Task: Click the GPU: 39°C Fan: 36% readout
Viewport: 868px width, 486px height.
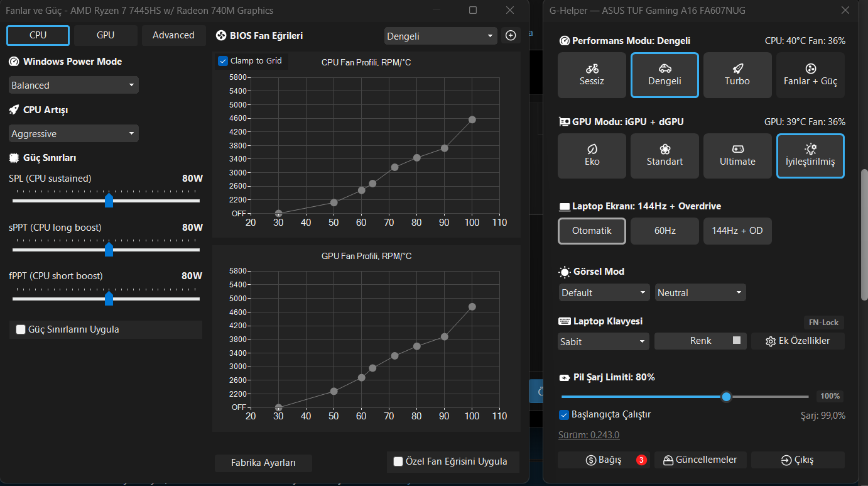Action: [805, 122]
